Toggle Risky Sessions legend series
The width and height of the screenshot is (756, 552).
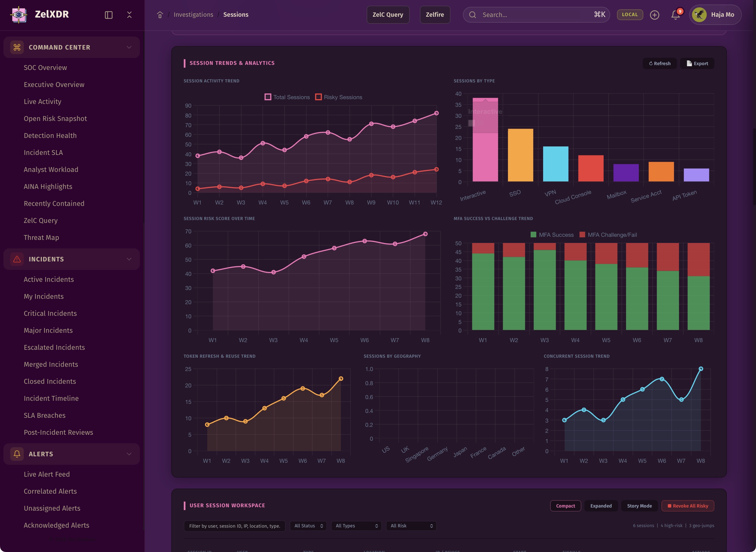(x=339, y=97)
